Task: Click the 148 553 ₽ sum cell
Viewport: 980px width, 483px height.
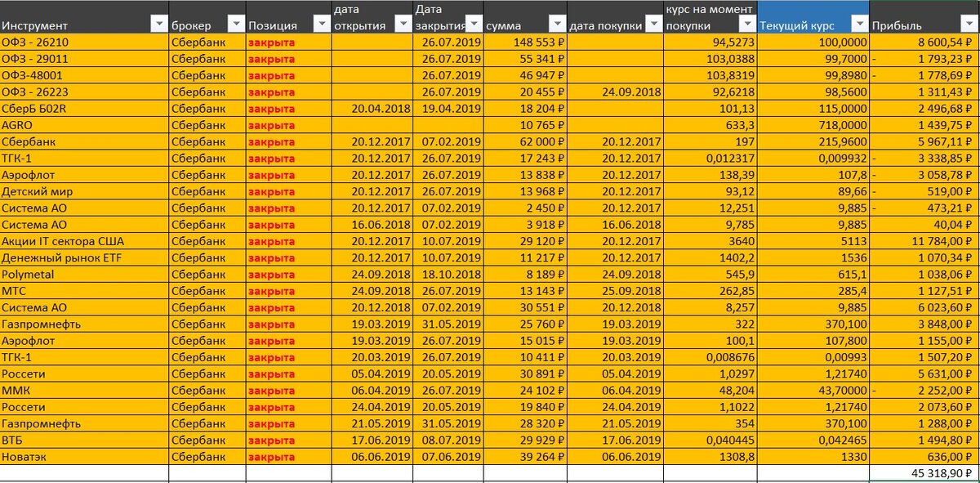Action: click(x=524, y=41)
